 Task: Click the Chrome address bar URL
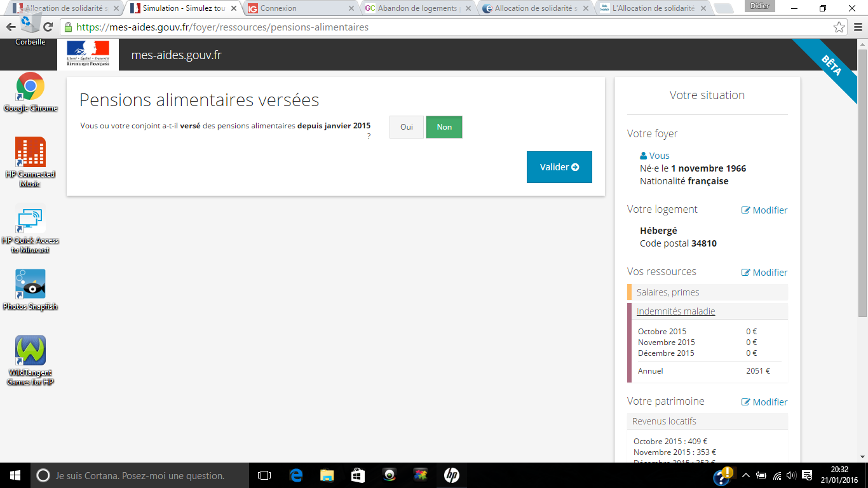(222, 27)
